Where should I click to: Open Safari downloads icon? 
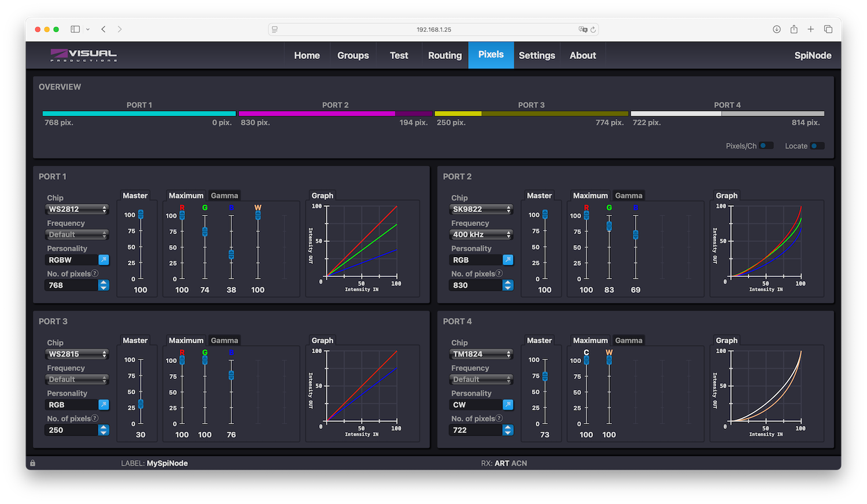pyautogui.click(x=777, y=29)
